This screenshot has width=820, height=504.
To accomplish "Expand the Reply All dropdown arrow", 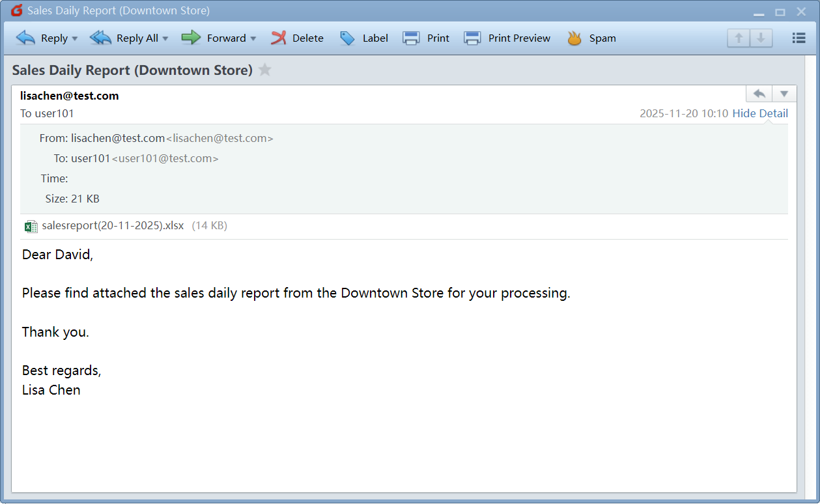I will (x=165, y=38).
